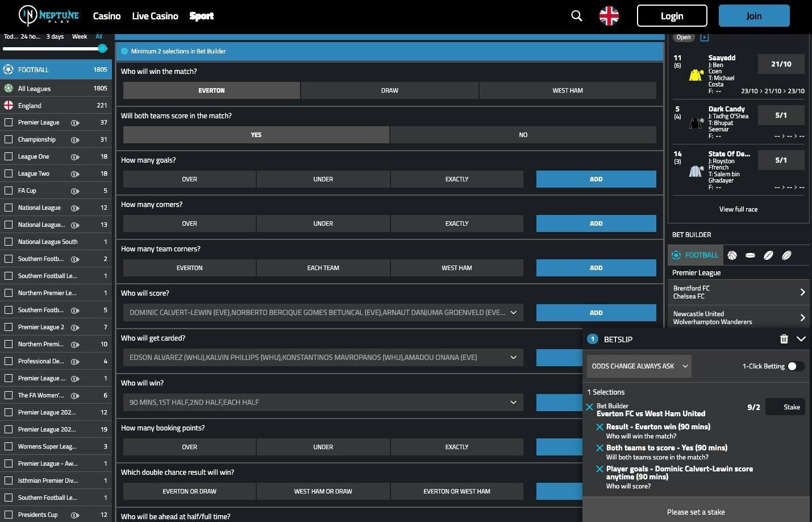This screenshot has width=812, height=522.
Task: Enable the 1-Click Betting switch
Action: point(796,366)
